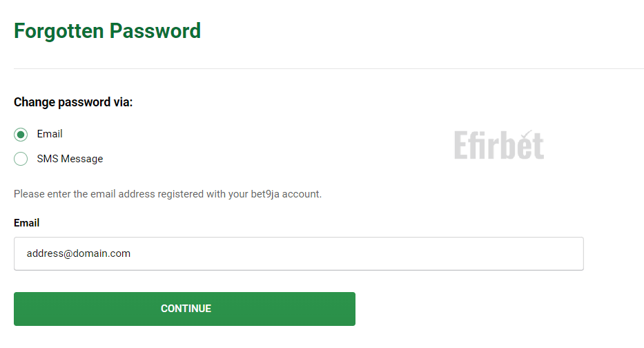The image size is (644, 348).
Task: Click the word "Password" in the title
Action: click(155, 31)
